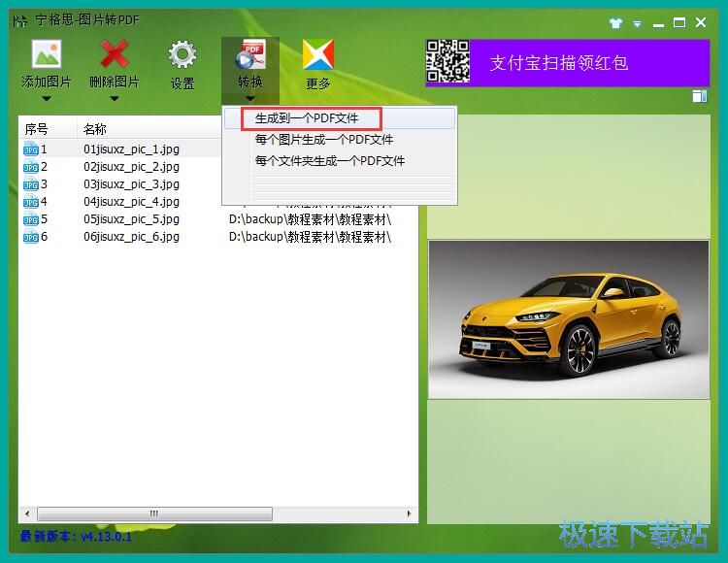Select row 06jisuxz_pic_6.jpg

[x=218, y=237]
